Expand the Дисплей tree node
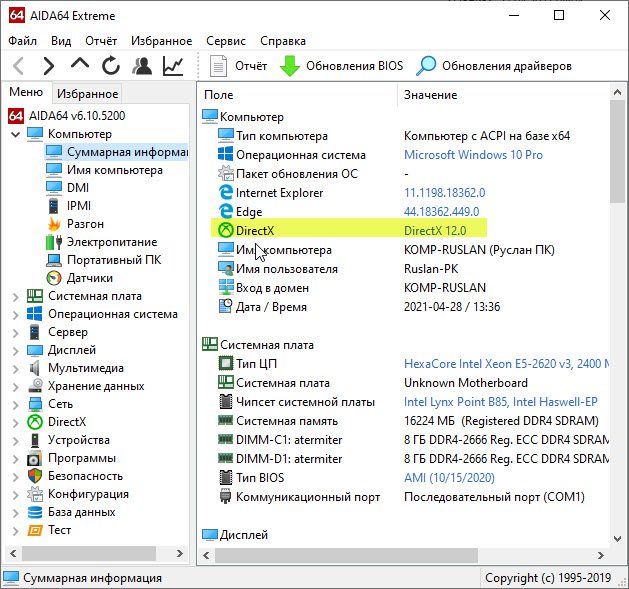Viewport: 629px width, 589px height. pyautogui.click(x=15, y=351)
